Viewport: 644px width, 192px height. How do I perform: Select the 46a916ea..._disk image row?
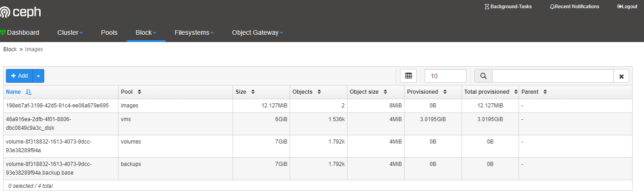[x=318, y=123]
